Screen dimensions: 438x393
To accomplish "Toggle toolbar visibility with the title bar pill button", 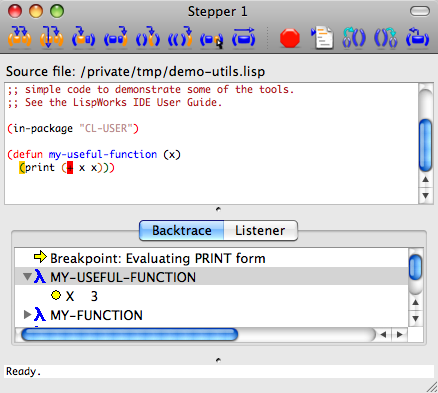I will (x=420, y=11).
